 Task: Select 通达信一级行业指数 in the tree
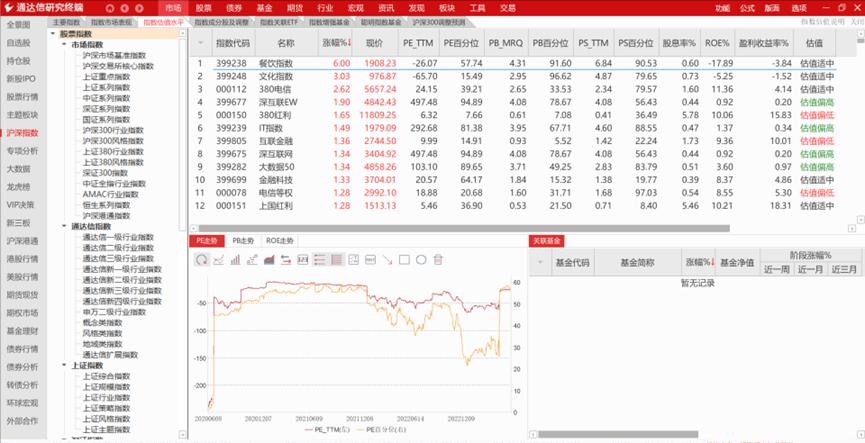(118, 237)
